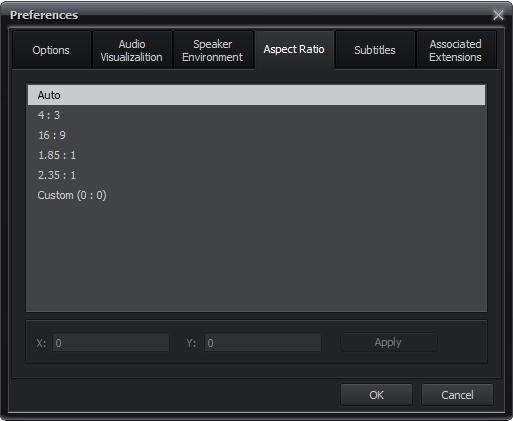Viewport: 513px width, 421px height.
Task: Click the X value input field
Action: (111, 342)
